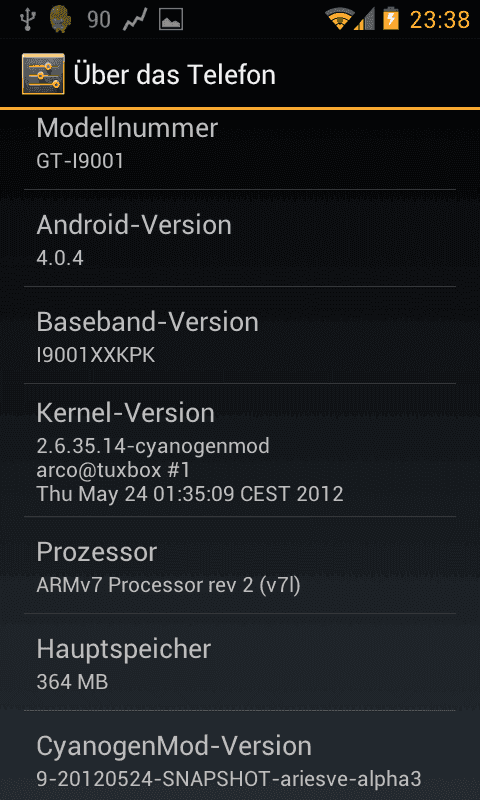Tap the Kernel-Version entry
Image resolution: width=480 pixels, height=800 pixels.
(x=240, y=450)
